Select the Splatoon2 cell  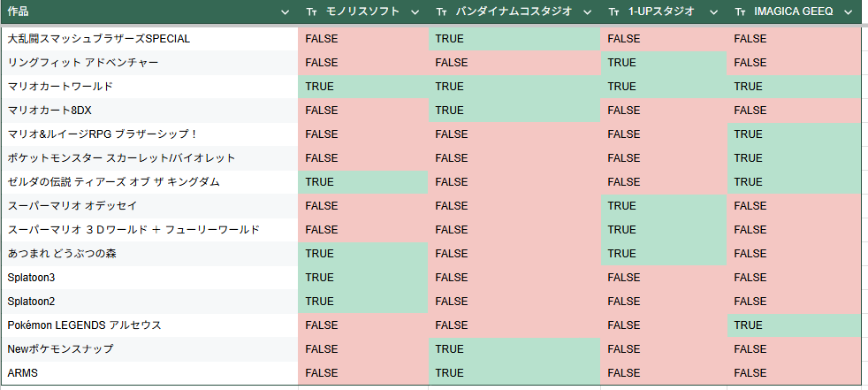click(x=149, y=301)
